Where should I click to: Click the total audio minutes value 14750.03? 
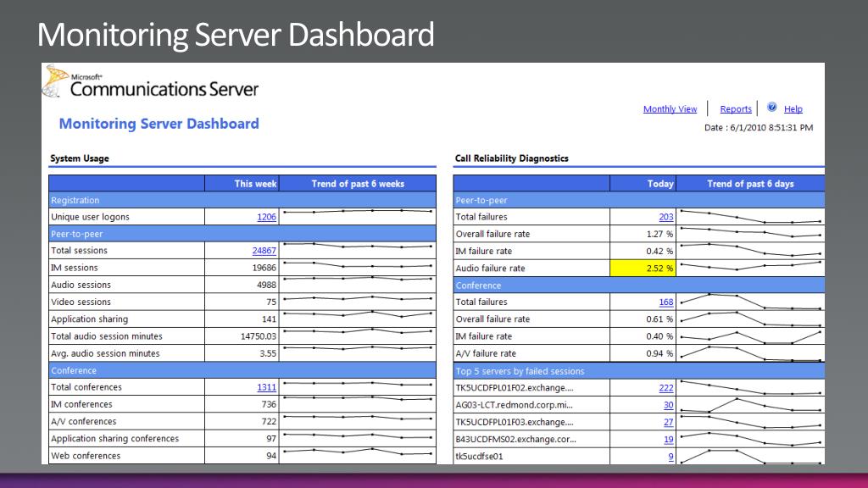click(x=259, y=336)
